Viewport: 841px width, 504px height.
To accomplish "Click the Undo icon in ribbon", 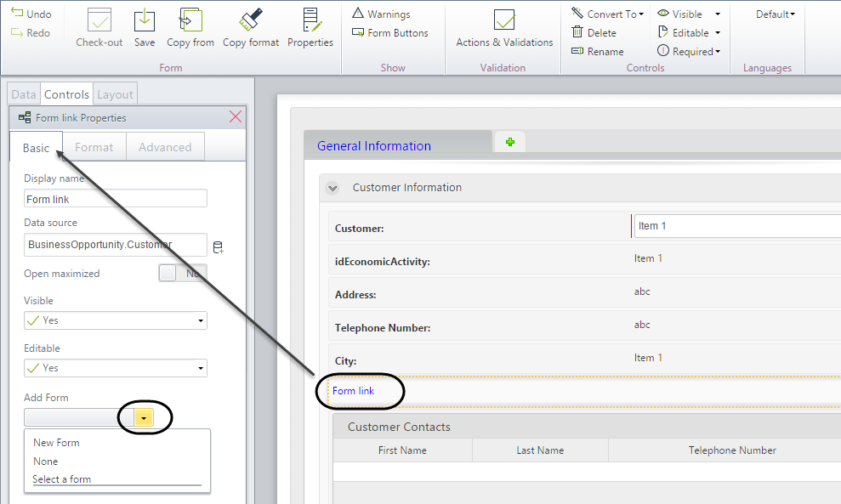I will pos(17,13).
